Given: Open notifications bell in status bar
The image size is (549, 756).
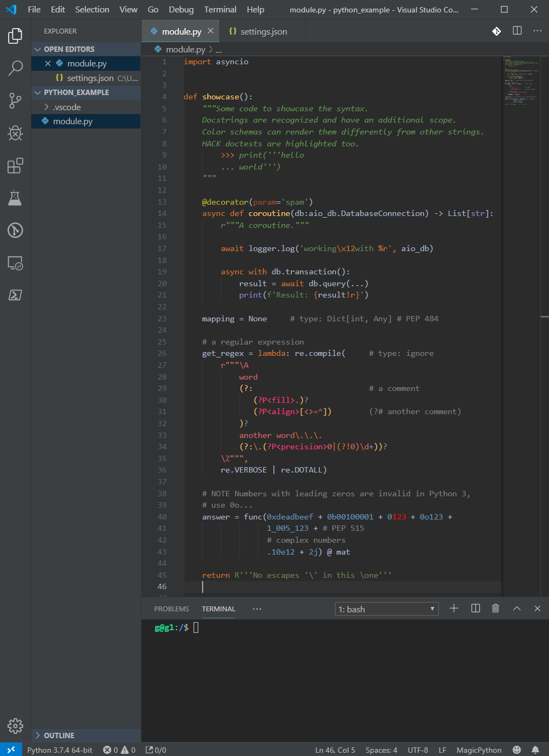Looking at the screenshot, I should (x=535, y=750).
